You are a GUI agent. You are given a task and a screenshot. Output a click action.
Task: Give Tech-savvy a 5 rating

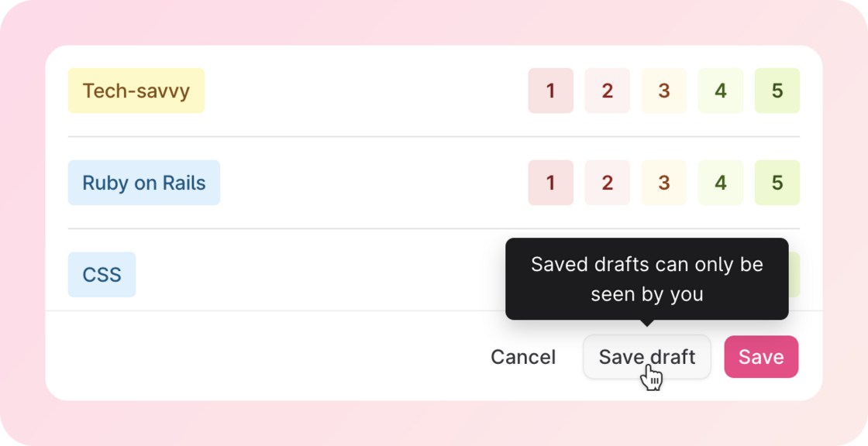777,91
